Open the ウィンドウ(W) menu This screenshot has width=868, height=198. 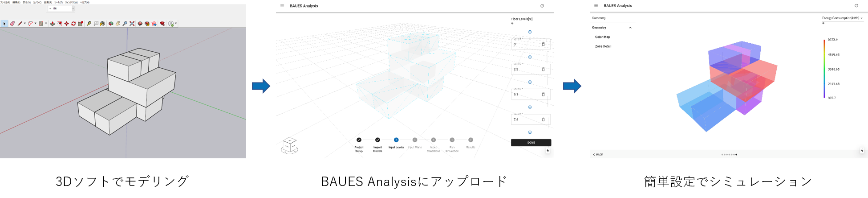(x=71, y=2)
